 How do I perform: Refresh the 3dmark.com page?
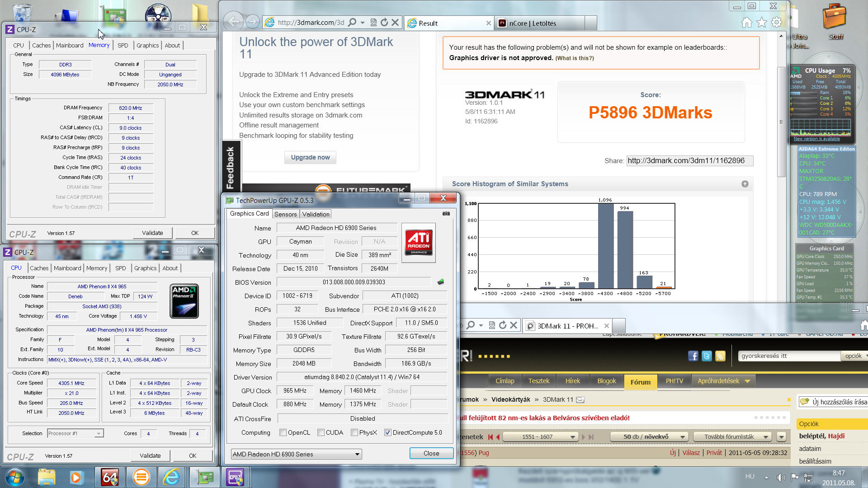pos(384,22)
